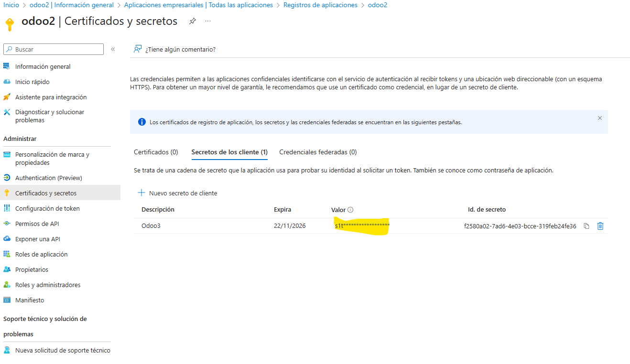Pin the odoo2 page with the pin icon
Viewport: 630px width, 364px height.
pos(192,21)
